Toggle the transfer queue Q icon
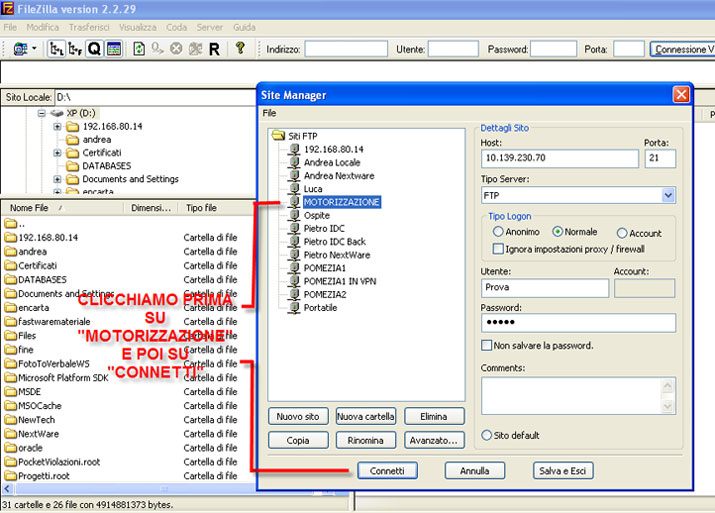Viewport: 715px width, 513px height. point(94,48)
